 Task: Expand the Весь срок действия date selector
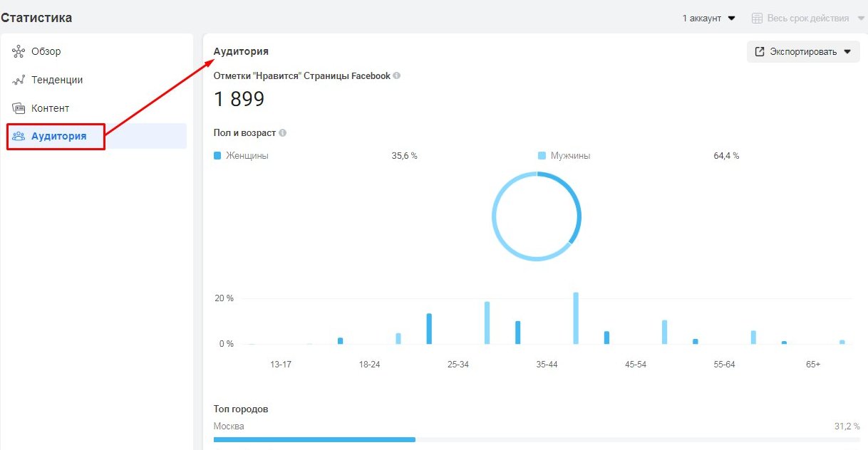click(808, 17)
